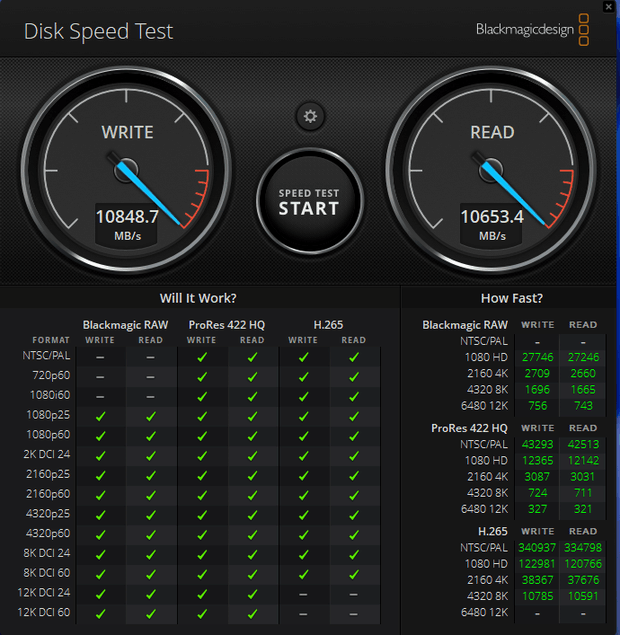Click the 2K DCI 24 format row label
620x635 pixels.
[47, 454]
